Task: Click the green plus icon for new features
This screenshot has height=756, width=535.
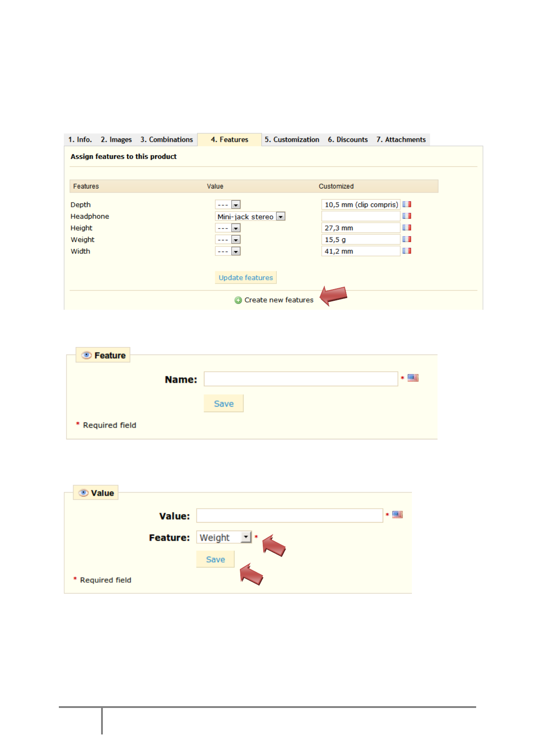Action: (x=238, y=300)
